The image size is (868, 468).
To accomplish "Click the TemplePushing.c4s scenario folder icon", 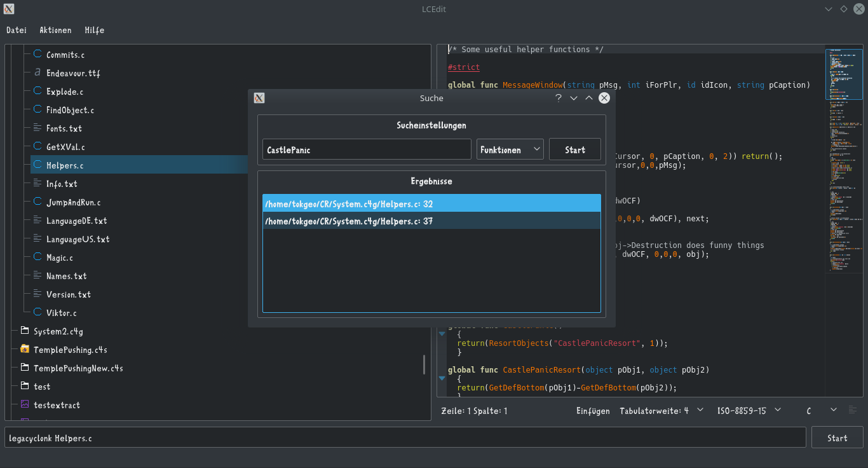I will (25, 350).
